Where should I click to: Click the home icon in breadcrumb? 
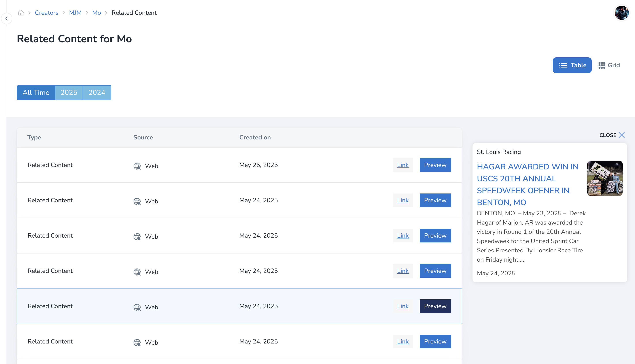pos(21,13)
